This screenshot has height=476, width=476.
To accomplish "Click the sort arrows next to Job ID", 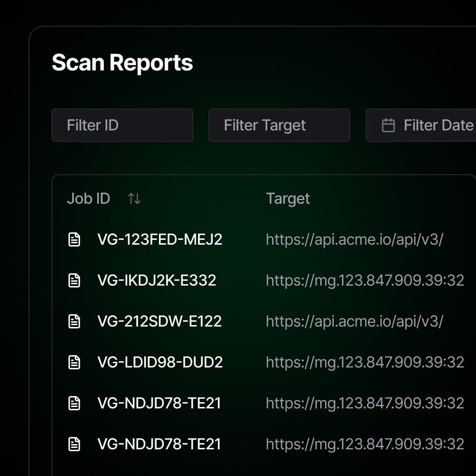I will click(134, 198).
